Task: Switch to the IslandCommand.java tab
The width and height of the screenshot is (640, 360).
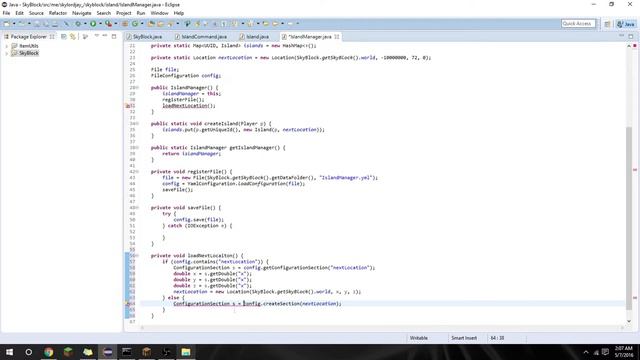Action: [200, 37]
